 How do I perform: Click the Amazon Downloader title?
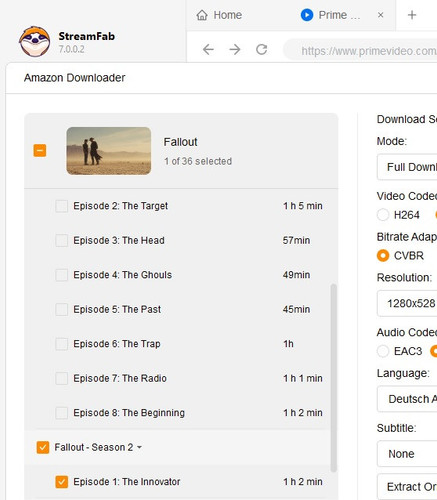75,78
